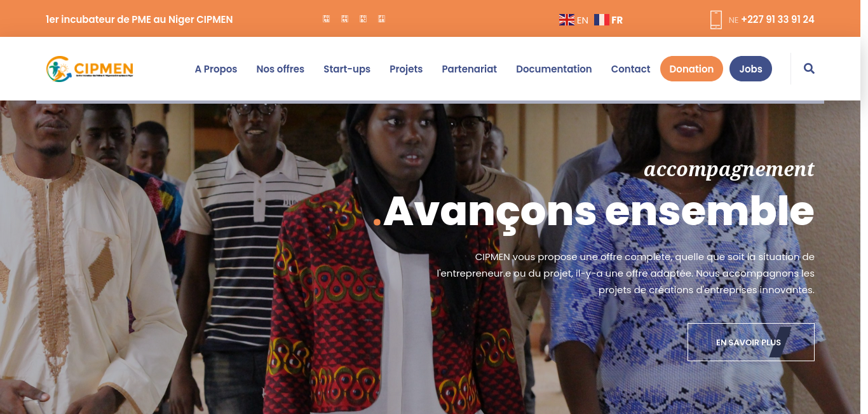This screenshot has height=414, width=868.
Task: Expand the Nos offres menu
Action: (x=280, y=69)
